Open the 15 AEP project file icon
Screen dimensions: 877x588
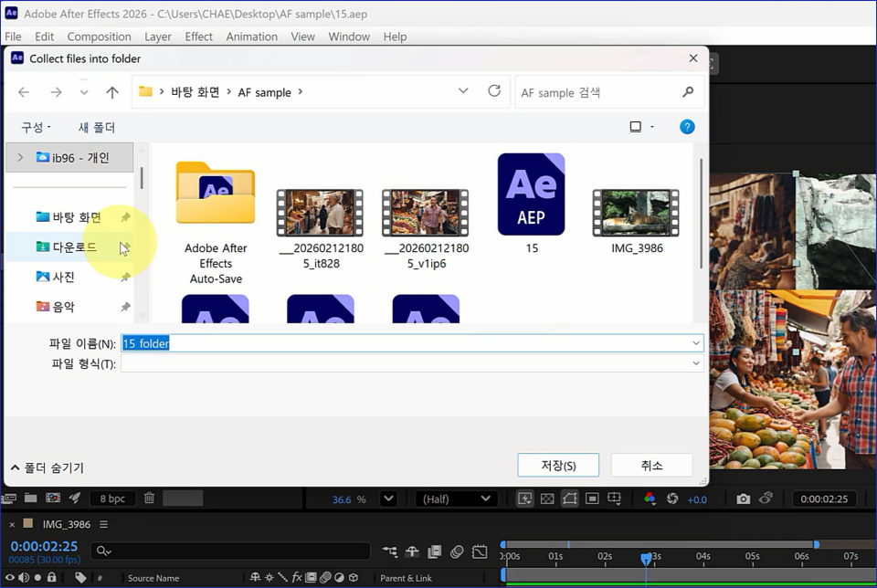pos(531,194)
